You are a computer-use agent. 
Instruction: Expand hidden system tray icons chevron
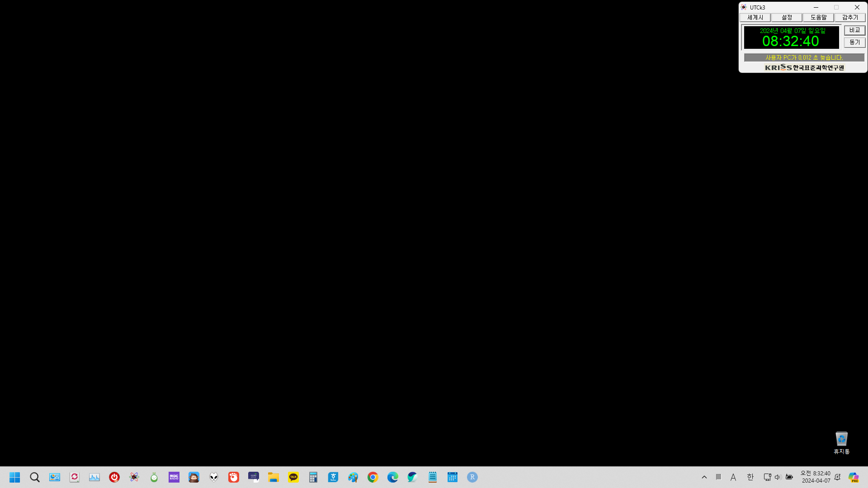pos(704,477)
